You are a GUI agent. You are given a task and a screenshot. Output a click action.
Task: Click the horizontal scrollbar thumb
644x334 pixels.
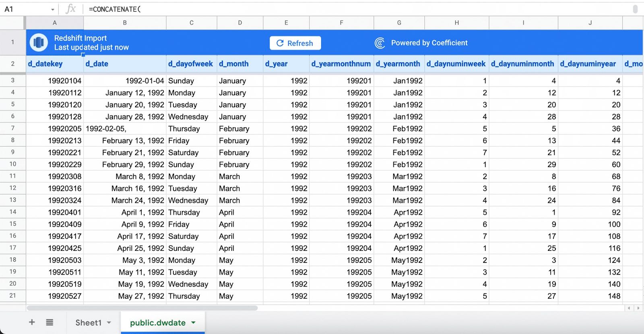(142, 308)
